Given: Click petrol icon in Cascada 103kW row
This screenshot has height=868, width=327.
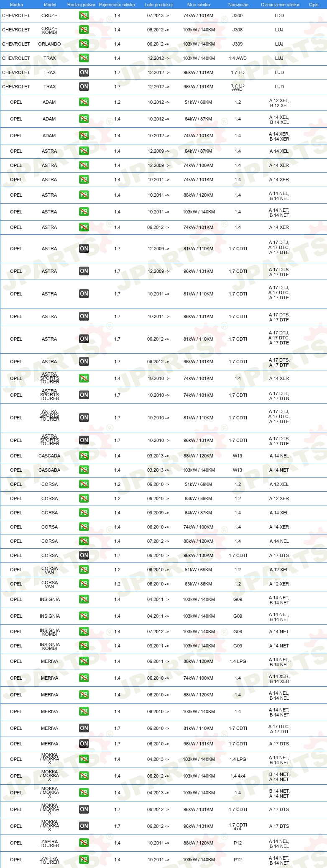Looking at the screenshot, I should click(84, 470).
